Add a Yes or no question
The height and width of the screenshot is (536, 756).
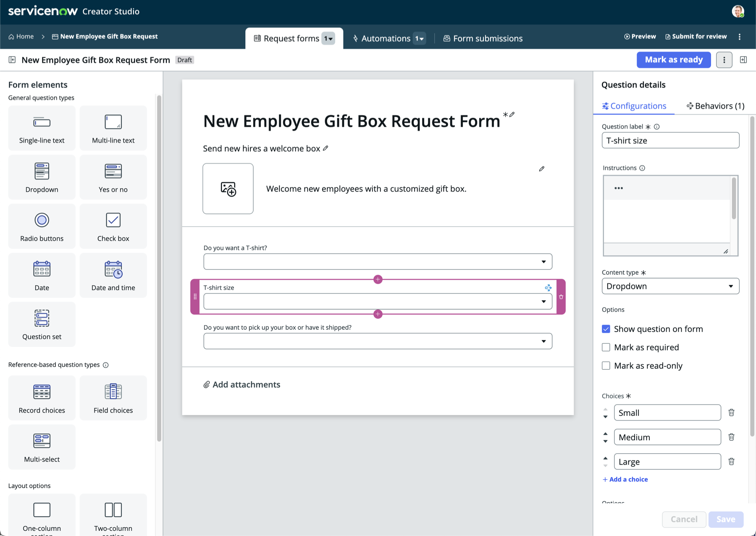coord(113,177)
